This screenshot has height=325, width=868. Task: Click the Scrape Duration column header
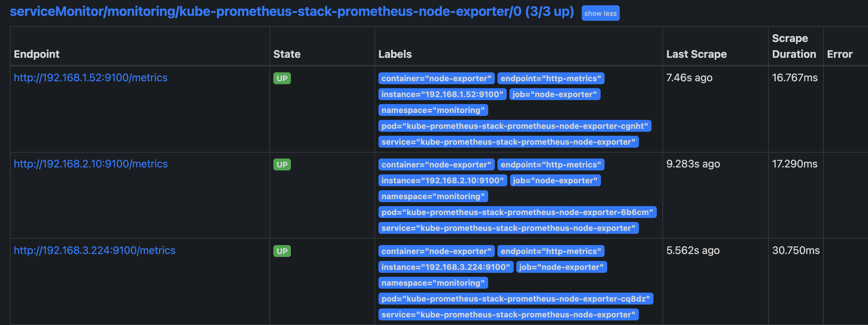[x=794, y=46]
